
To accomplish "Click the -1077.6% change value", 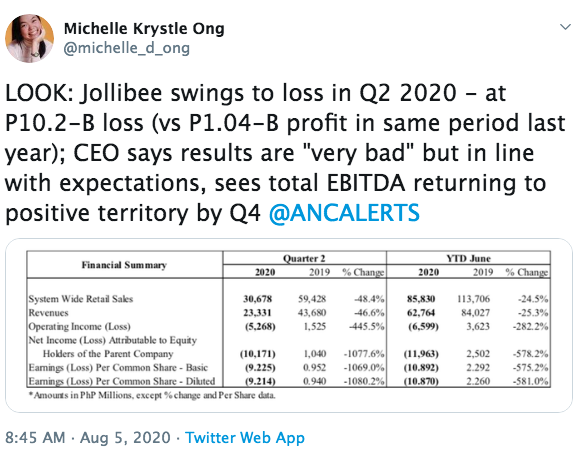I will pos(364,353).
